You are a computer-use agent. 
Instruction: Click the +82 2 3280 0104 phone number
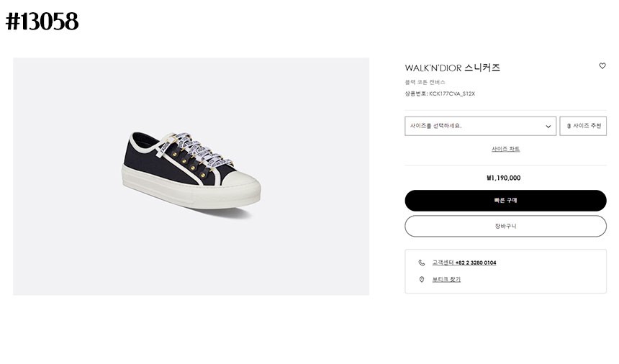coord(476,263)
